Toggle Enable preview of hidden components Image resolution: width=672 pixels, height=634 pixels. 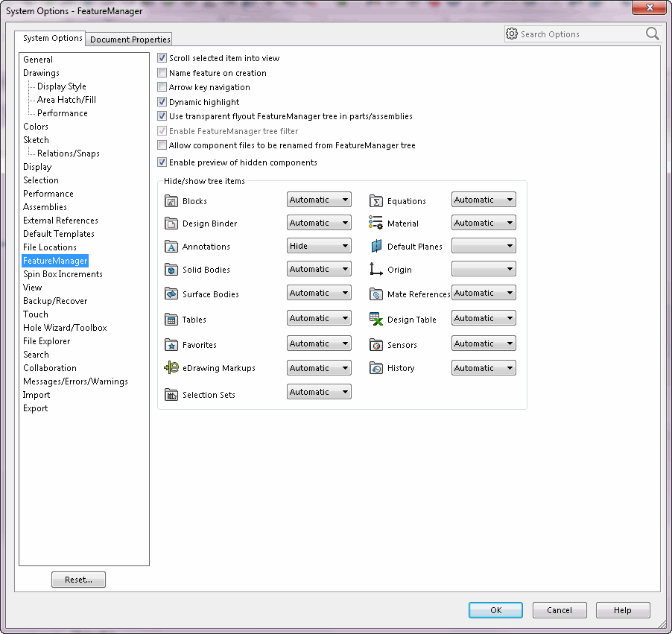tap(162, 162)
